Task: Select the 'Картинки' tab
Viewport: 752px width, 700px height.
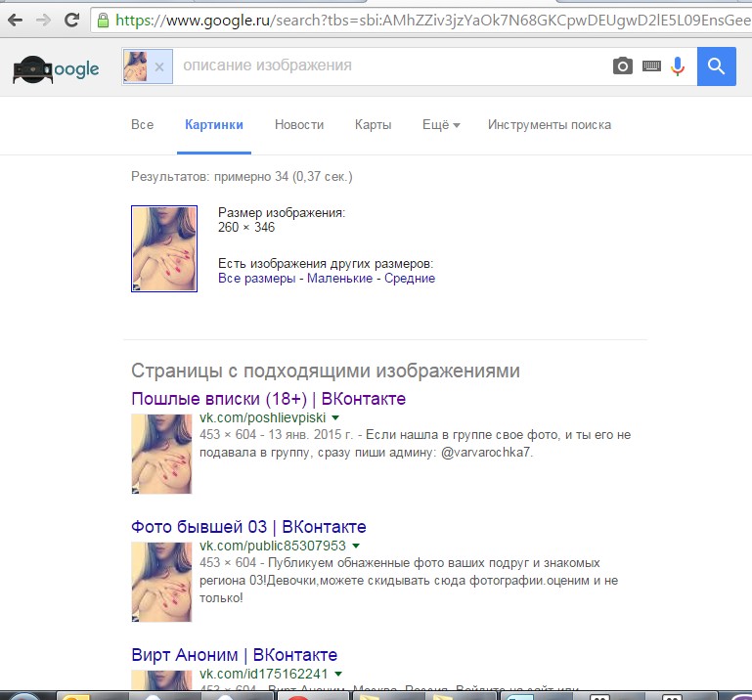Action: point(214,125)
